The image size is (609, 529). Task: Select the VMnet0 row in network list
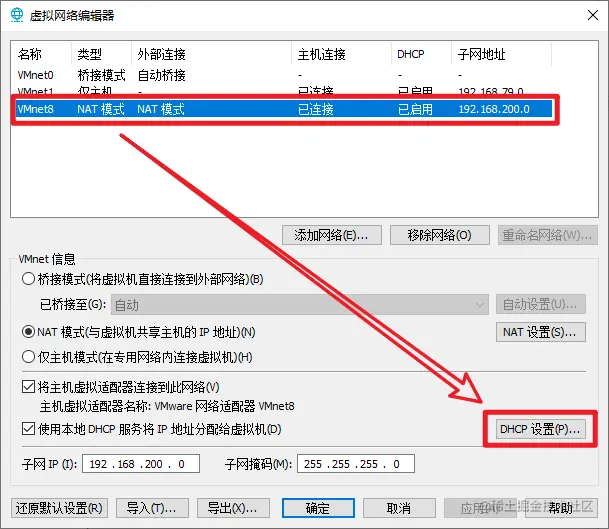pos(285,75)
